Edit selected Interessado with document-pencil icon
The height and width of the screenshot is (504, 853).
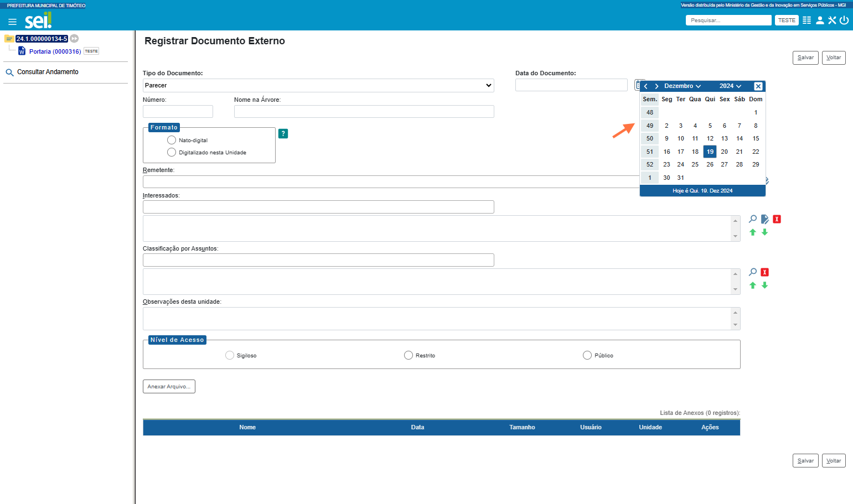point(765,219)
